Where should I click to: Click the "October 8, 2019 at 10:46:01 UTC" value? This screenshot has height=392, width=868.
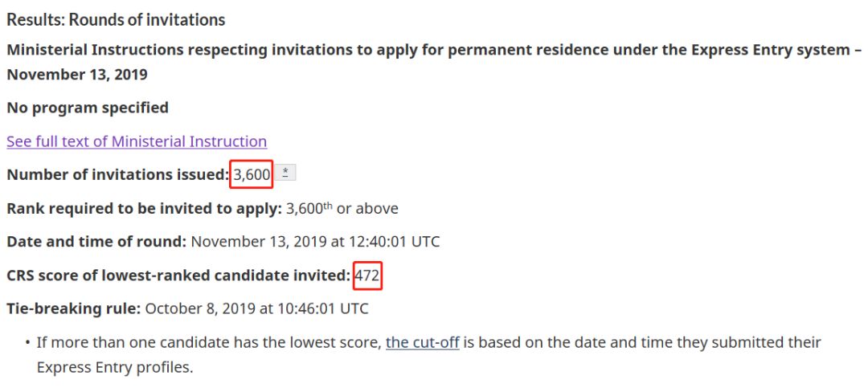[x=256, y=308]
